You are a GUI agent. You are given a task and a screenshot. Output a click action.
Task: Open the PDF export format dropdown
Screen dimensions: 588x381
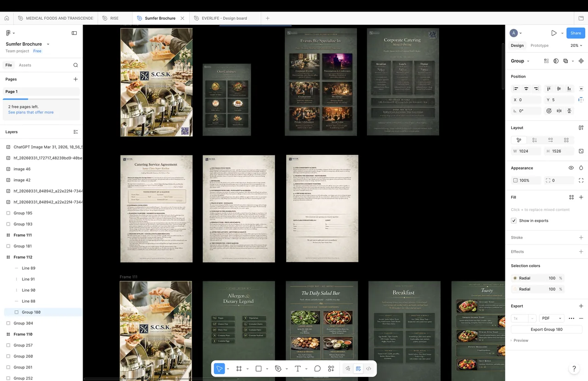[552, 318]
